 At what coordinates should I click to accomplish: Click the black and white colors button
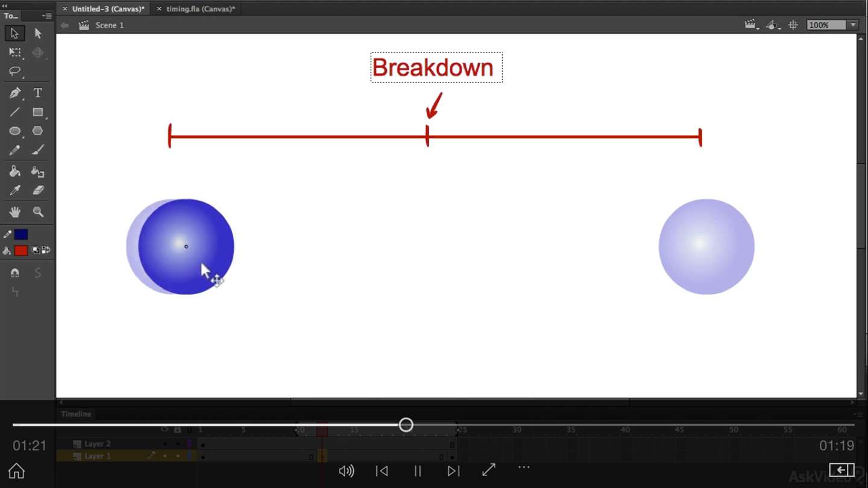click(x=36, y=250)
